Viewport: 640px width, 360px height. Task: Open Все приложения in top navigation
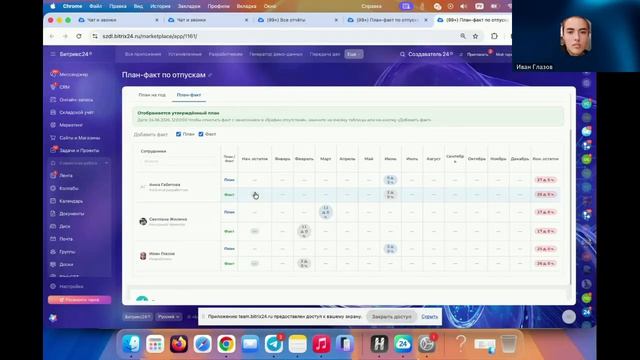143,54
